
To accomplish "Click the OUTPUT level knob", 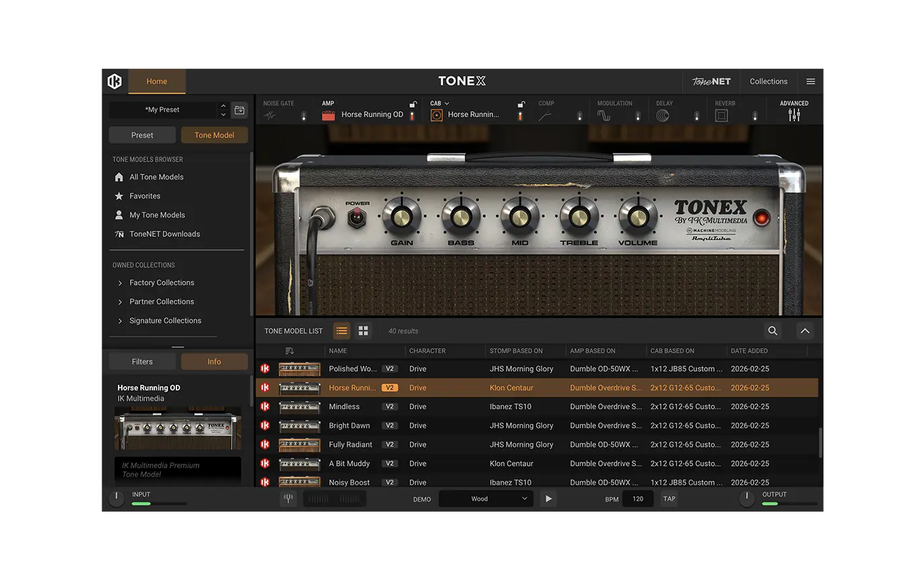I will click(x=747, y=499).
